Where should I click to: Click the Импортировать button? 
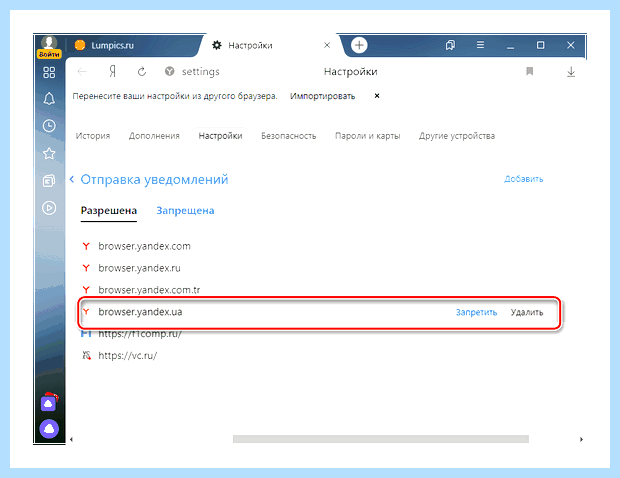[322, 96]
